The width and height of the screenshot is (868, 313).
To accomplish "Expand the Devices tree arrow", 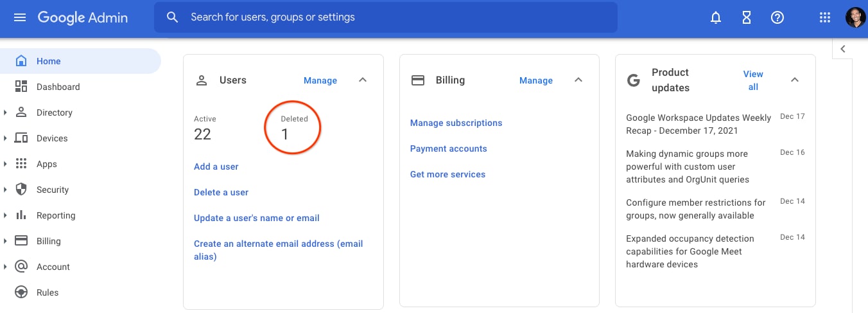I will pyautogui.click(x=5, y=138).
